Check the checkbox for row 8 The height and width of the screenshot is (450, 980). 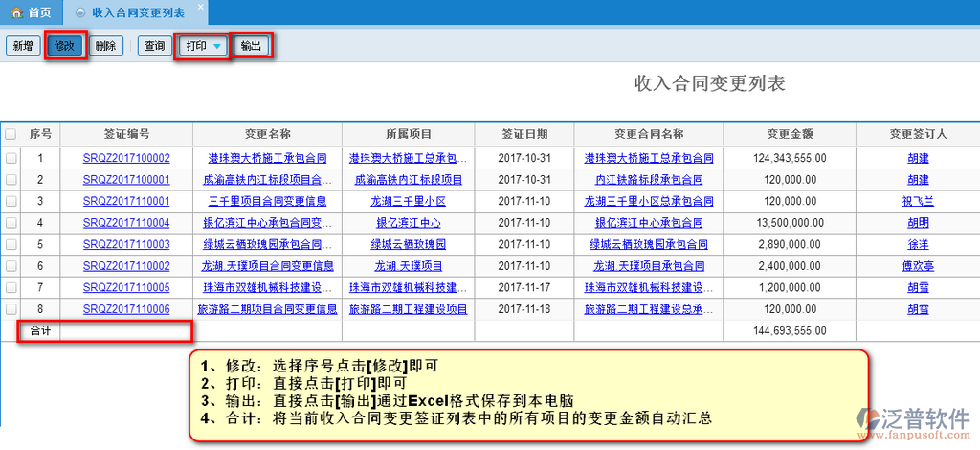pyautogui.click(x=11, y=308)
